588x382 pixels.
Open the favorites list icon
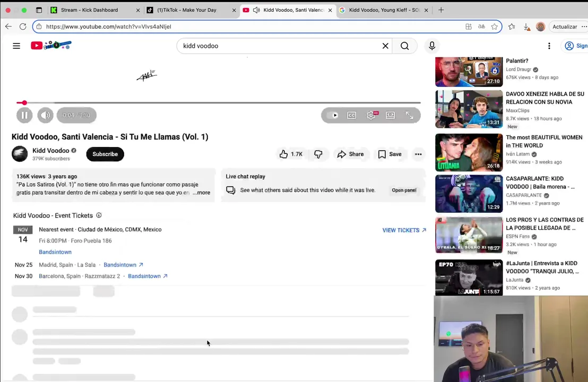coord(512,27)
